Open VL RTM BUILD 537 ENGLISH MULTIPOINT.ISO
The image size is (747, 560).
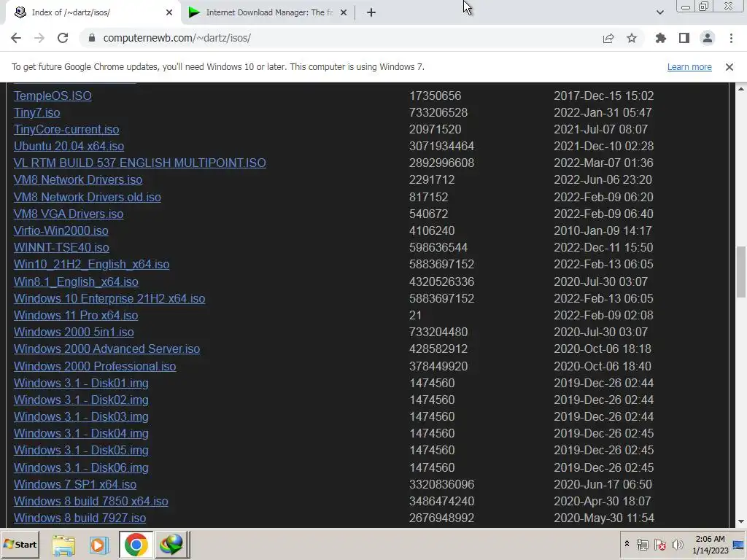coord(139,163)
